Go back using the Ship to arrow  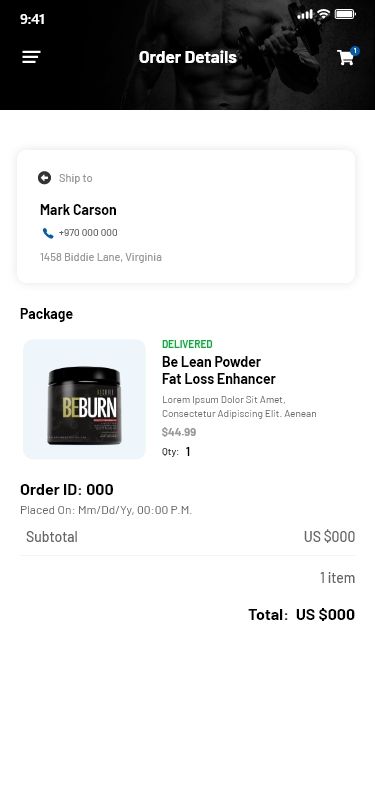[45, 178]
